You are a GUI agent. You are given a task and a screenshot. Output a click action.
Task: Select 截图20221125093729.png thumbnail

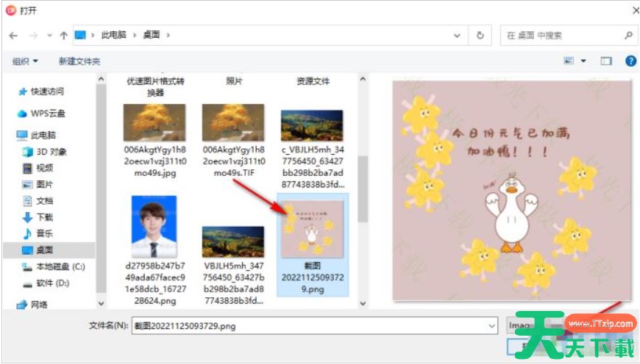(313, 229)
